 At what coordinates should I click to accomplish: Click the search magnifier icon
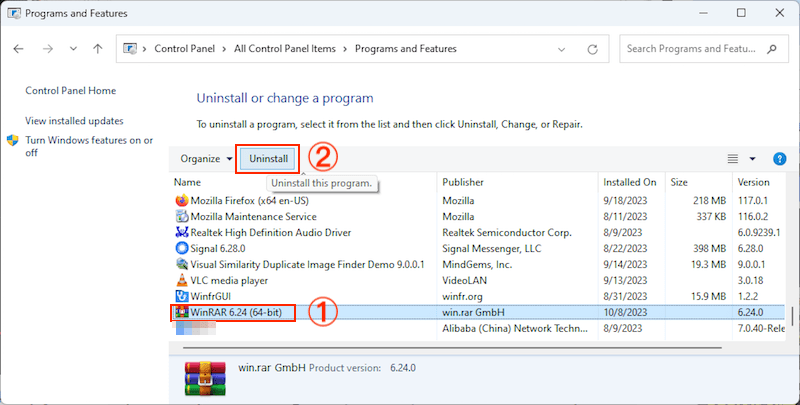coord(771,49)
